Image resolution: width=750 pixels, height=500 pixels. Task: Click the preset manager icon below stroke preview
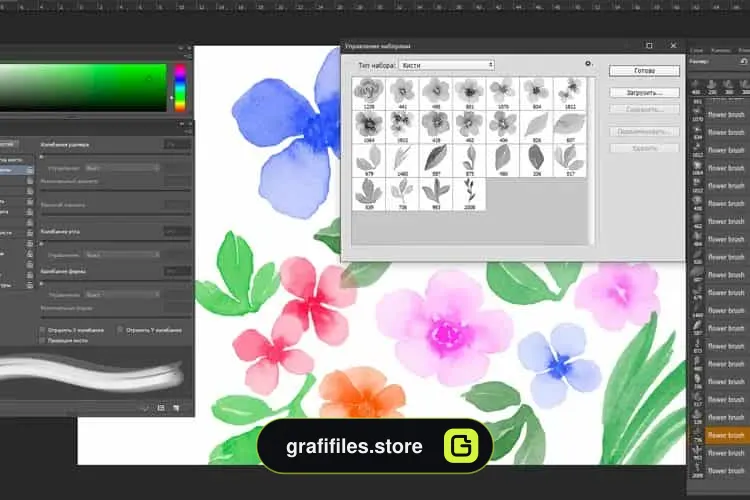click(x=161, y=408)
